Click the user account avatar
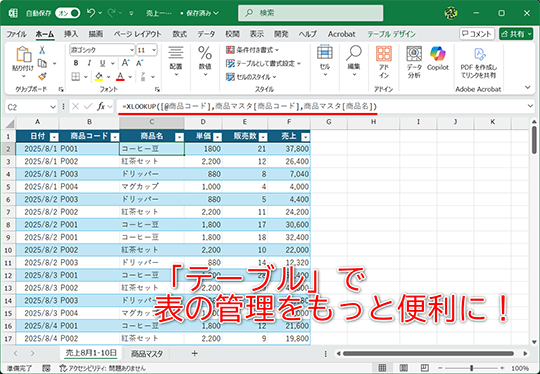Viewport: 540px width, 374px height. 451,13
